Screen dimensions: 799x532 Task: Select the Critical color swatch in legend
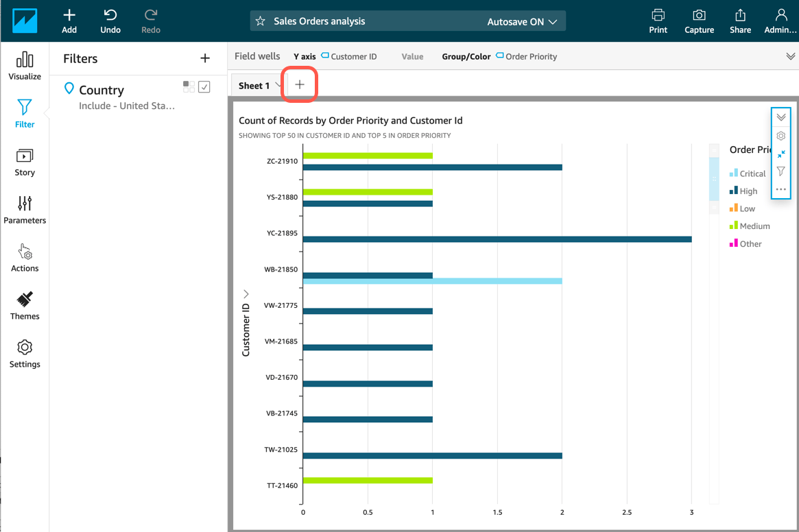pos(735,173)
